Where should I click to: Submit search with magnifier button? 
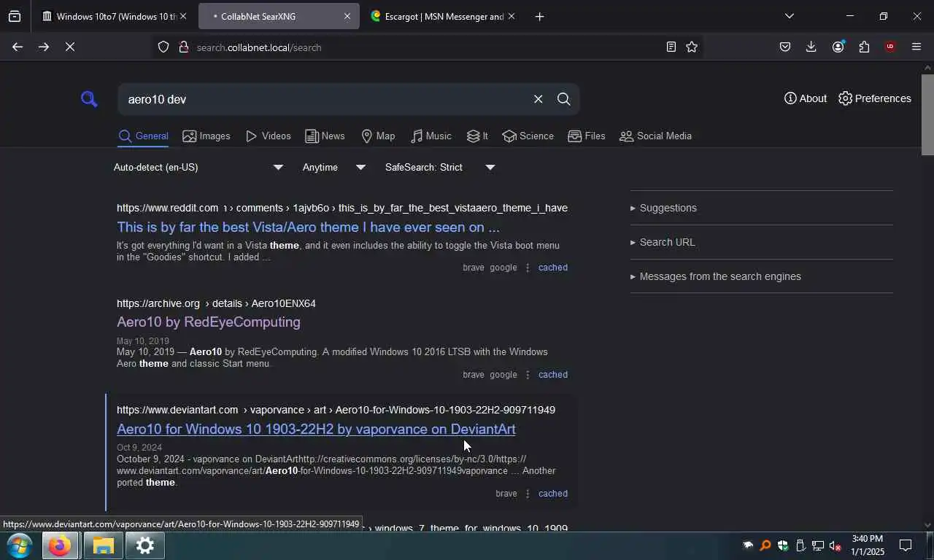click(x=563, y=99)
